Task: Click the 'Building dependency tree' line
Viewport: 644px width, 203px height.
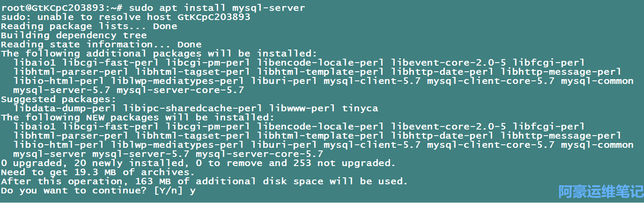Action: pyautogui.click(x=74, y=35)
